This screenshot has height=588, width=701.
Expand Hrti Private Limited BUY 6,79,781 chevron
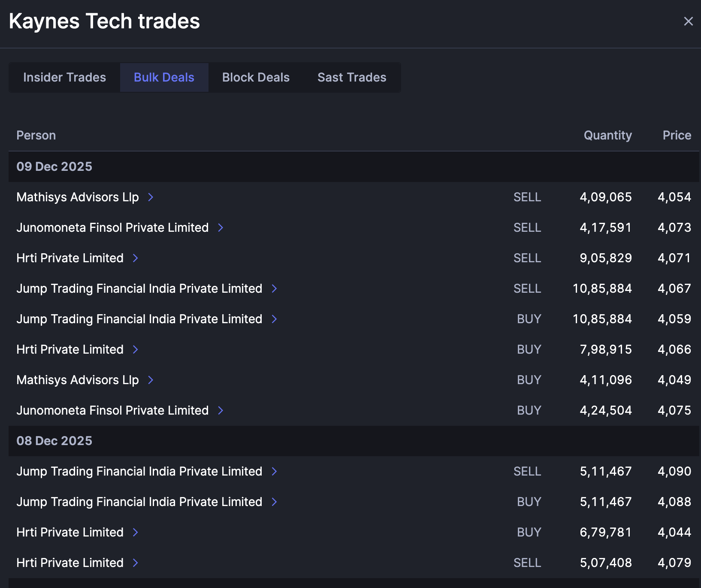click(136, 532)
